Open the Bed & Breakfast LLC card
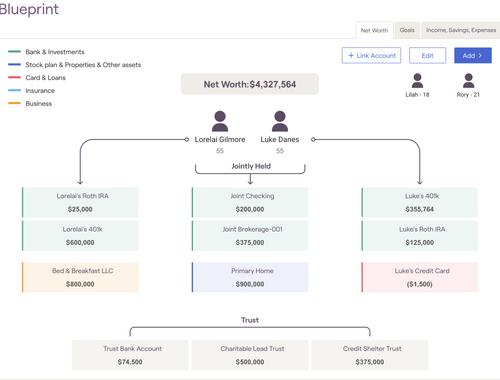 click(x=80, y=277)
